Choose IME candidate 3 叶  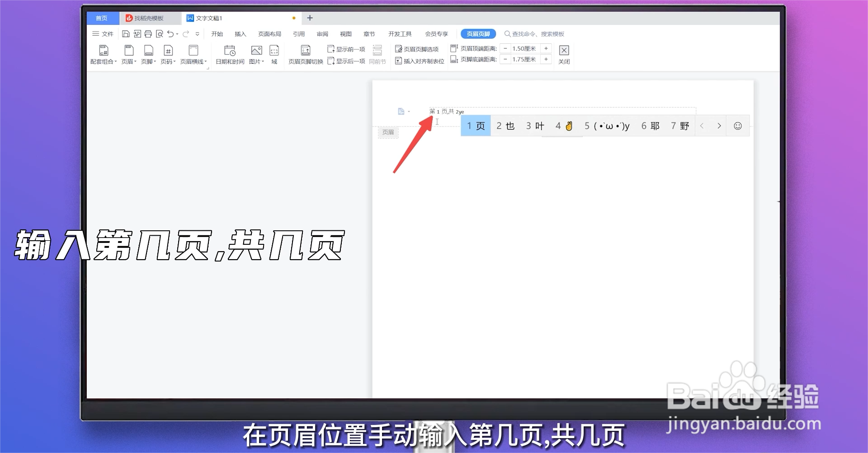[535, 126]
